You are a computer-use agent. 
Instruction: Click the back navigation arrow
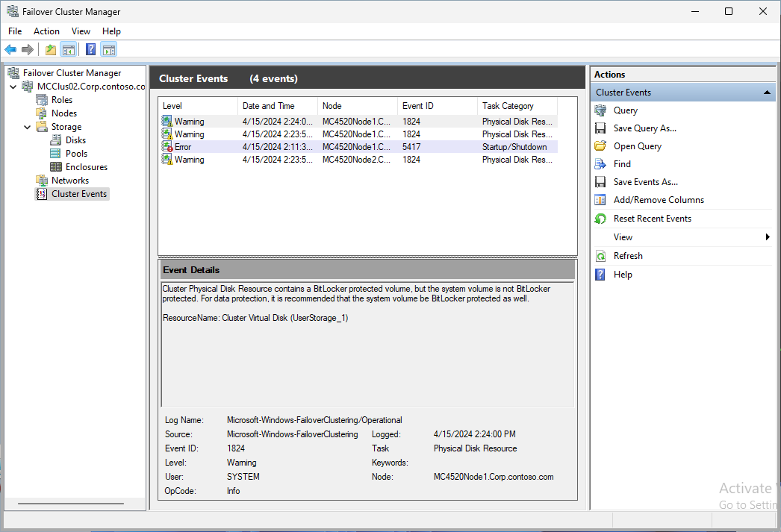tap(10, 49)
